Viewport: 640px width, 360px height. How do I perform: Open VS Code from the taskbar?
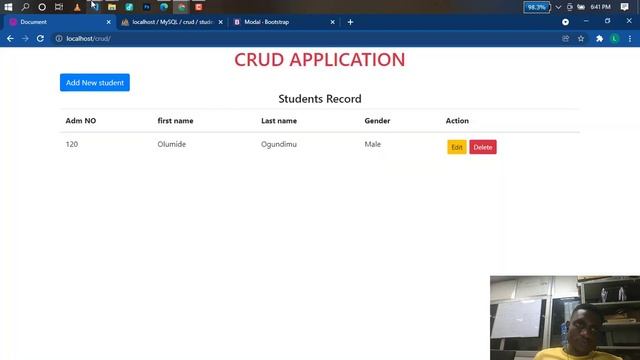coord(95,7)
